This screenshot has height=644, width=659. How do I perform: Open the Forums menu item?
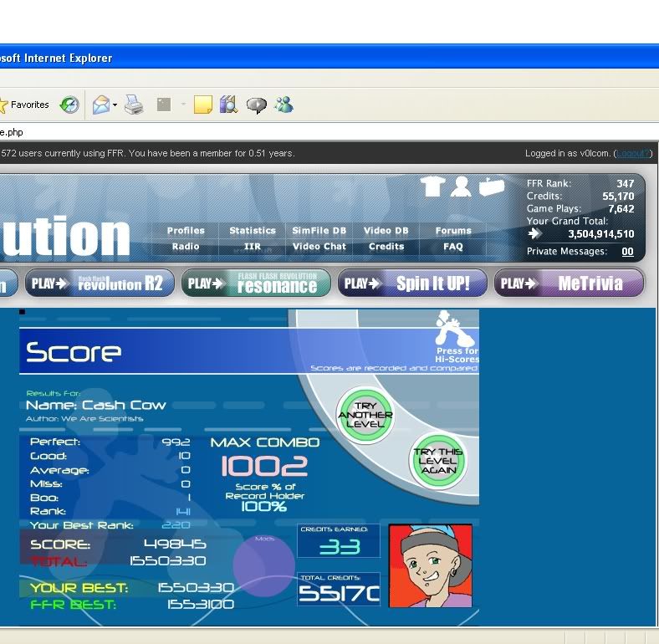point(453,230)
